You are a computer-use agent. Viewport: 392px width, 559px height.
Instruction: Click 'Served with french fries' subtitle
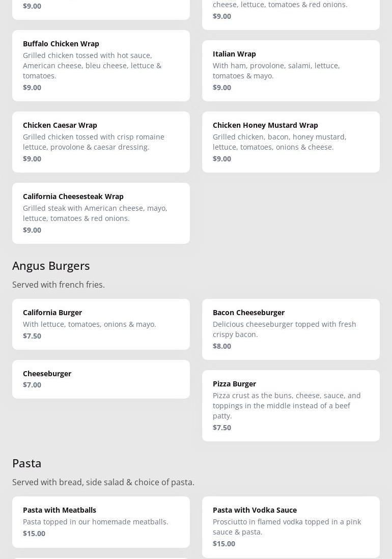(59, 285)
